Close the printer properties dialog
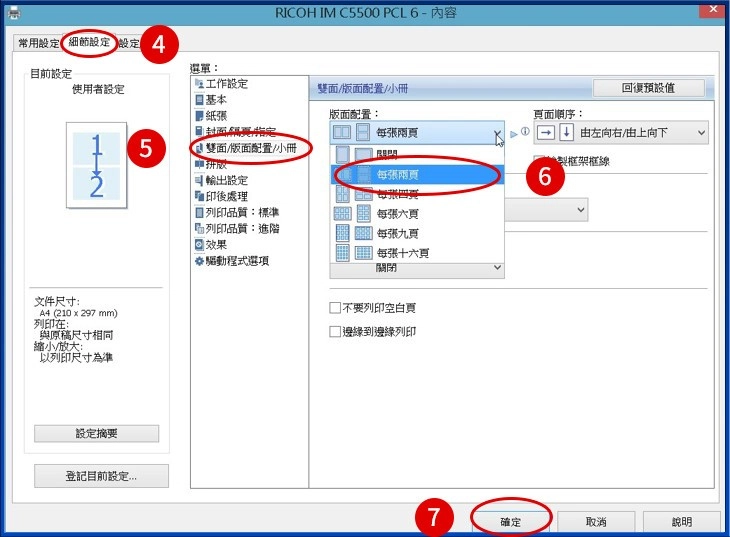 pos(713,9)
